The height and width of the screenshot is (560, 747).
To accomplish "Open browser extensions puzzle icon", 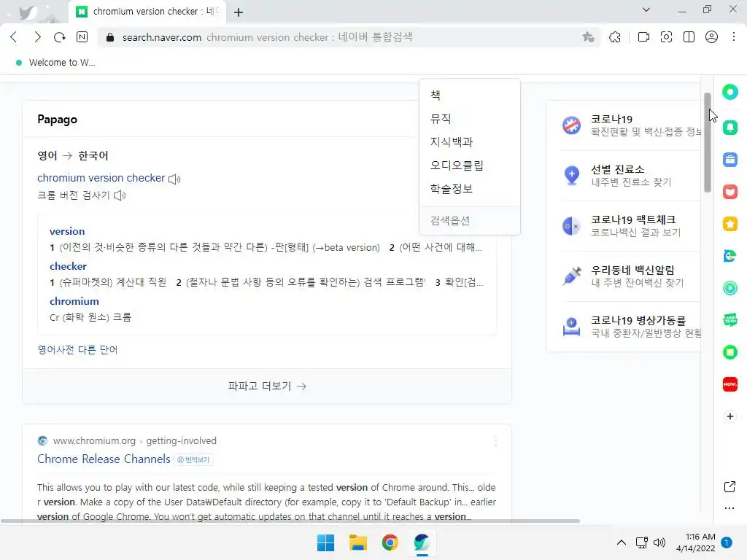I will pyautogui.click(x=615, y=37).
